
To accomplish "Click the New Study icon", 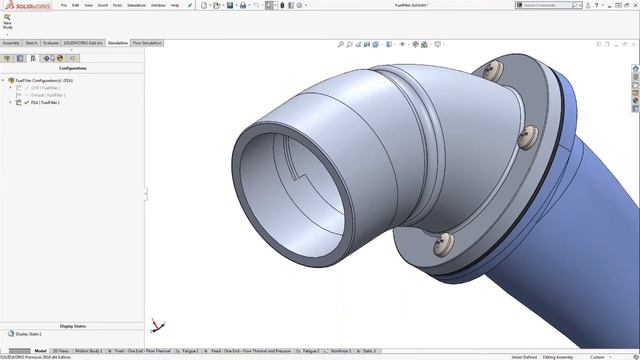I will [x=7, y=22].
